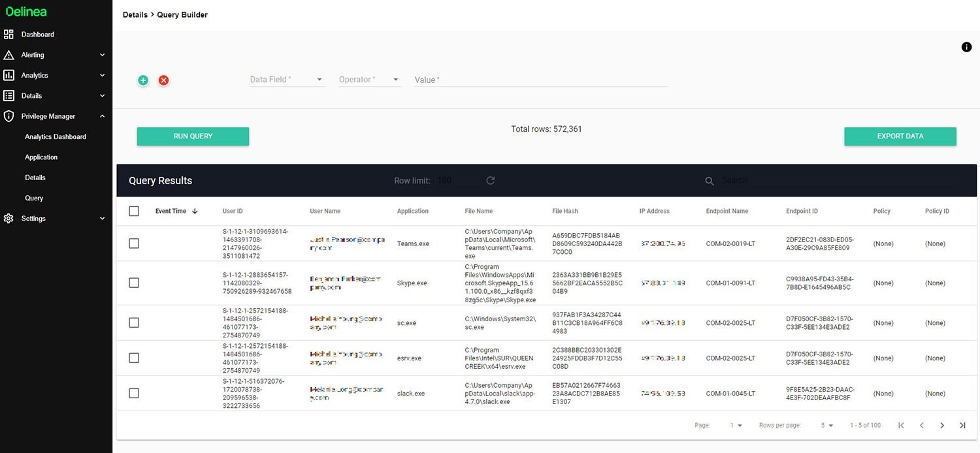The height and width of the screenshot is (453, 980).
Task: Open the info icon at top right
Action: [966, 47]
